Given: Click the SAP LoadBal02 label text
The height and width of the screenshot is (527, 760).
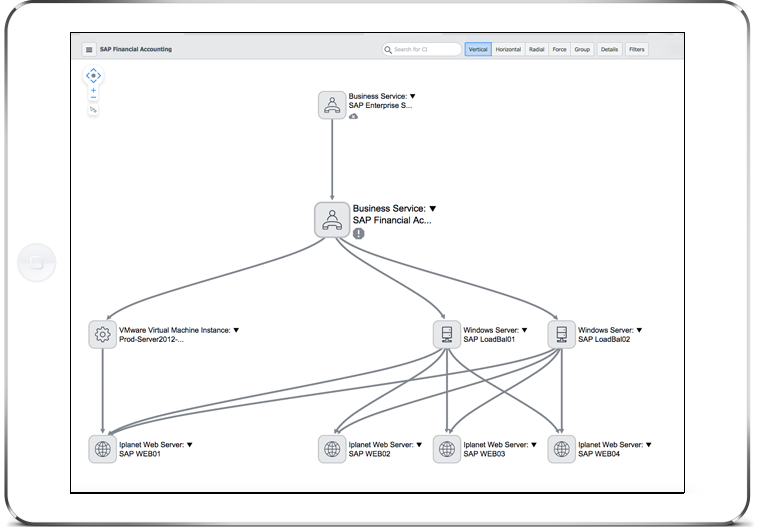Looking at the screenshot, I should pos(604,339).
